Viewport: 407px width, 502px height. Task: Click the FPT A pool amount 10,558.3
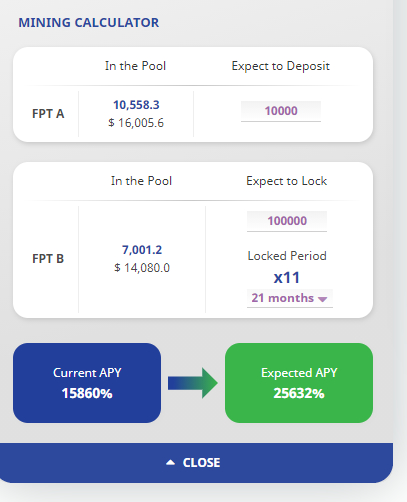(x=136, y=105)
